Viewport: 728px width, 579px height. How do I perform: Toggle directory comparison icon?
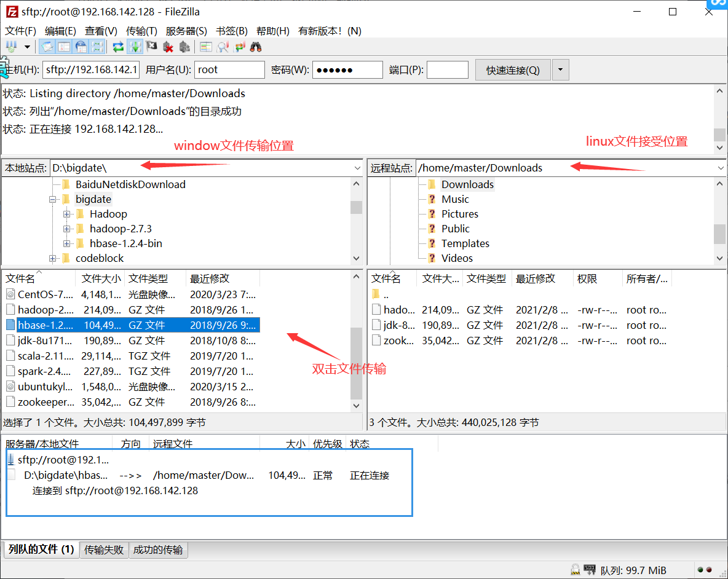(x=223, y=47)
